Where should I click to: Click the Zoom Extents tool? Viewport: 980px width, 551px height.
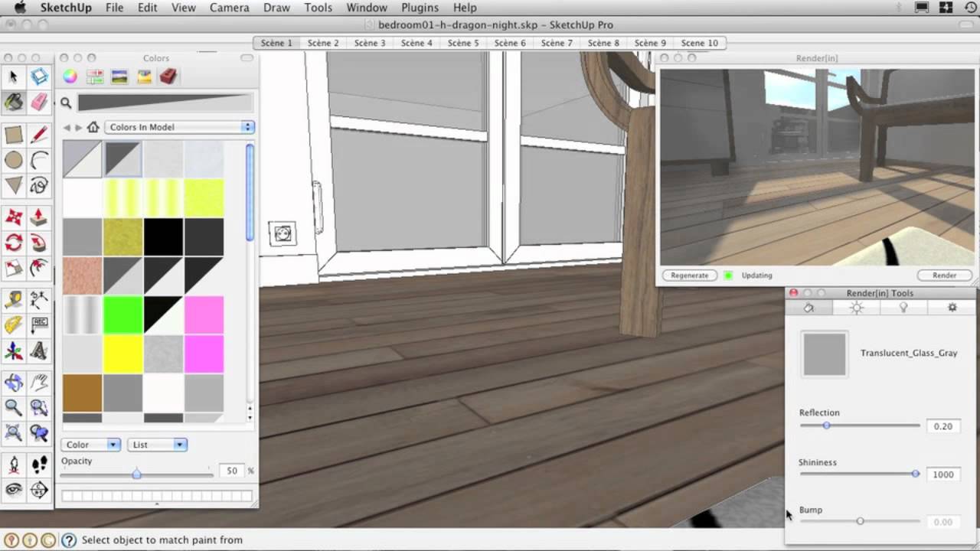pos(13,434)
